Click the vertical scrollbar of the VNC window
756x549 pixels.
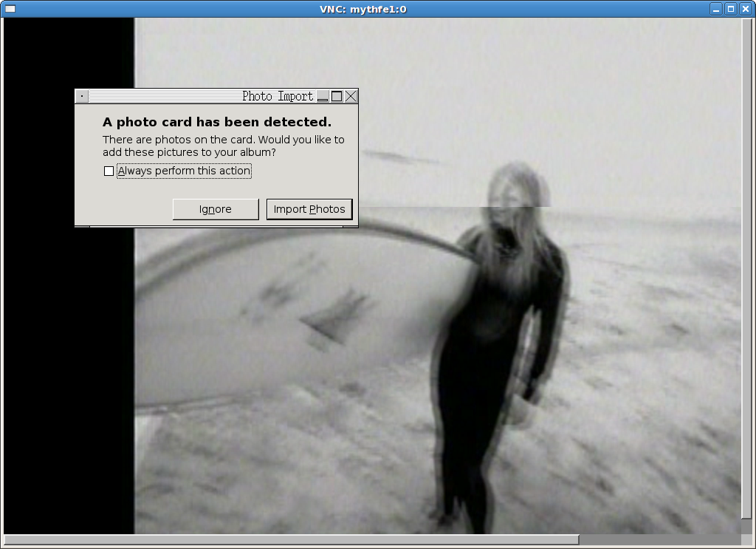(x=746, y=267)
